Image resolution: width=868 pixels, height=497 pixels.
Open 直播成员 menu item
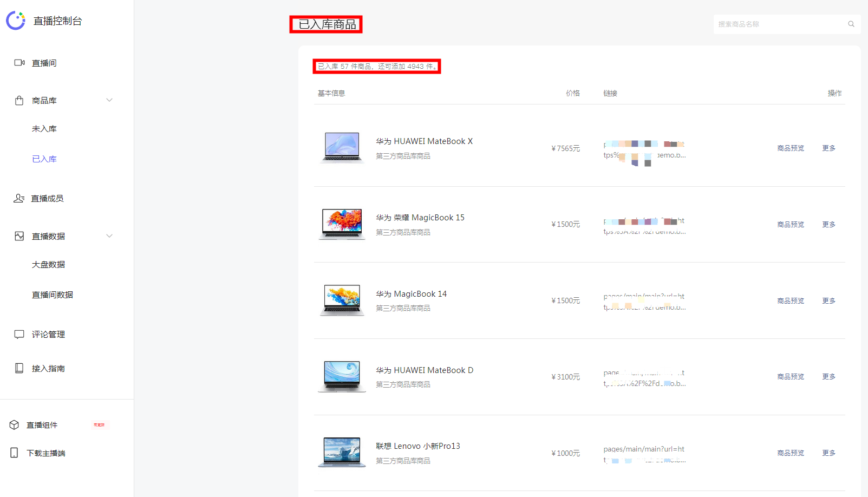click(x=47, y=199)
